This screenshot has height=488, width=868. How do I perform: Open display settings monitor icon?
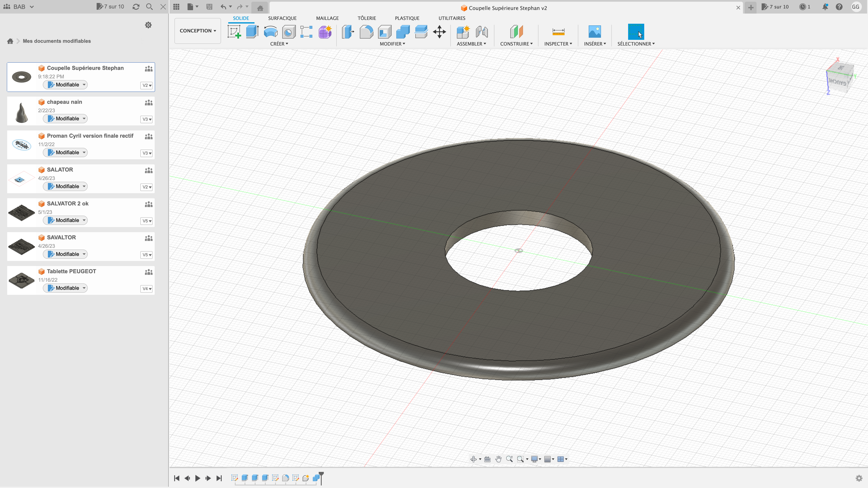[x=534, y=459]
